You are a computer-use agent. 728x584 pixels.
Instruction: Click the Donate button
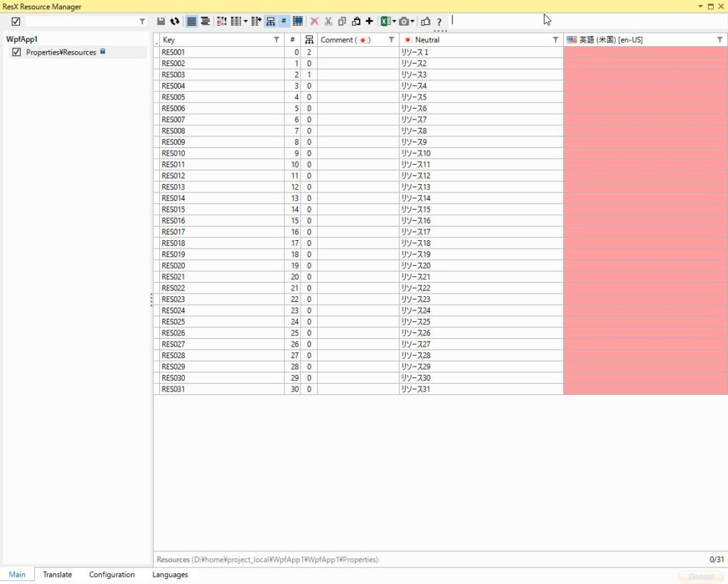(701, 576)
